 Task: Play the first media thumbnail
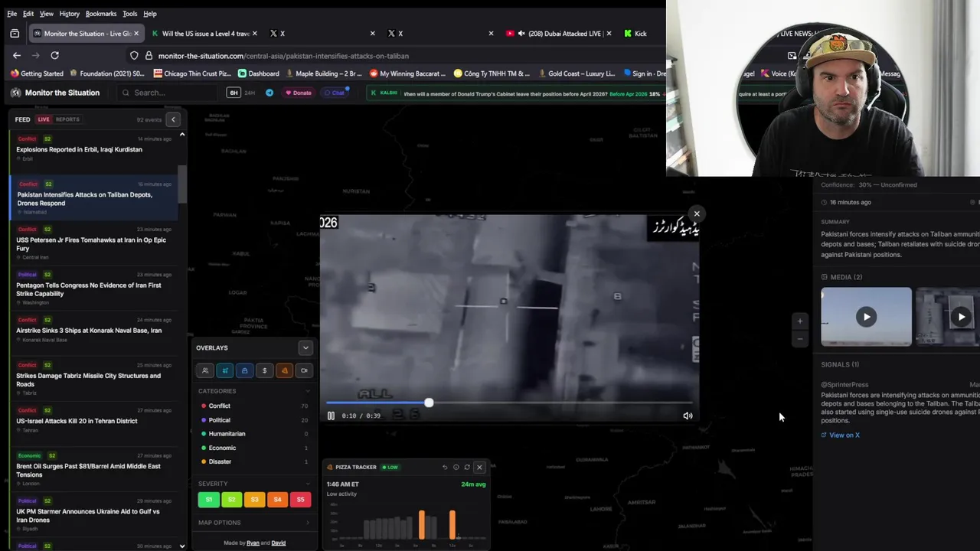coord(866,317)
